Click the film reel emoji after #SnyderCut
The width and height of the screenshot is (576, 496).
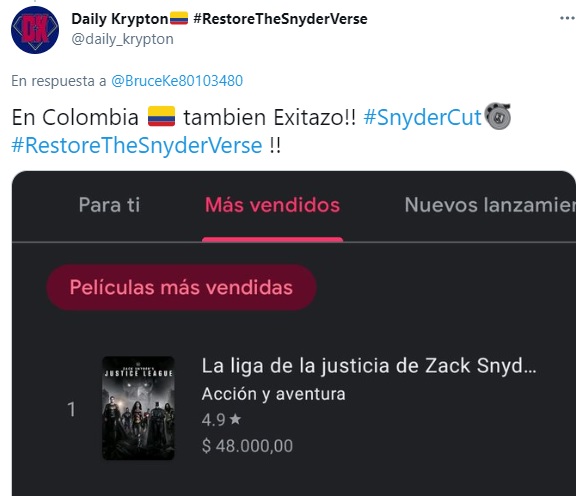pos(497,116)
